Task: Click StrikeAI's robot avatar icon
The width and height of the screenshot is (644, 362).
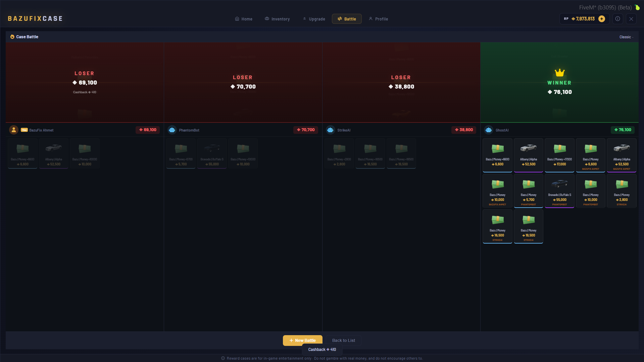Action: click(331, 130)
